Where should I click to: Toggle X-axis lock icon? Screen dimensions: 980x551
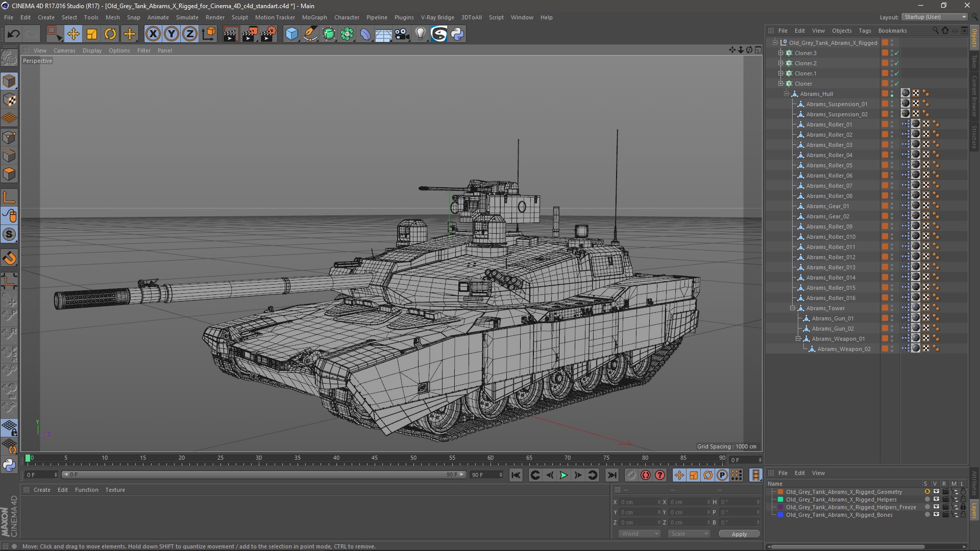click(x=153, y=34)
